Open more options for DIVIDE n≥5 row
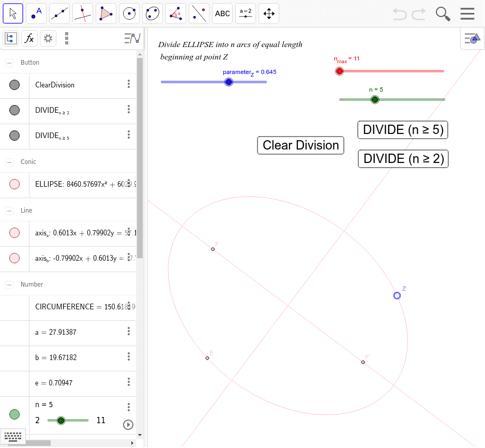The height and width of the screenshot is (448, 485). (x=129, y=135)
